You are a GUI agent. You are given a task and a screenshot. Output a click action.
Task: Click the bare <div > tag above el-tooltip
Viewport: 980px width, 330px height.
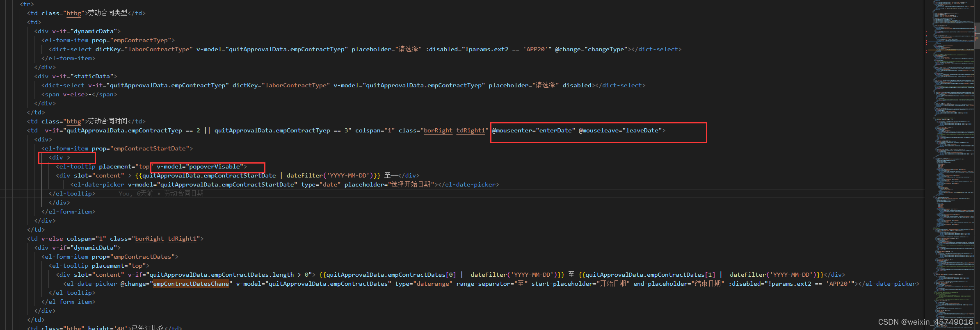point(59,157)
